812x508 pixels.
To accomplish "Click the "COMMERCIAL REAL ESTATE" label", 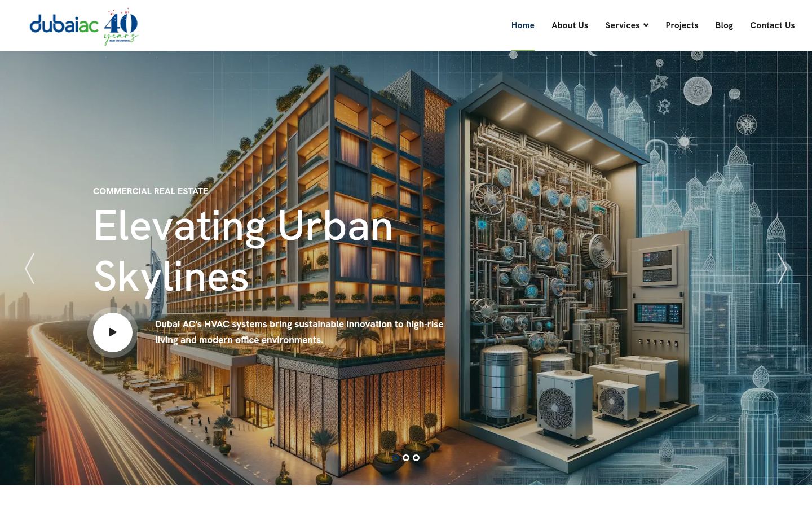I will 151,191.
